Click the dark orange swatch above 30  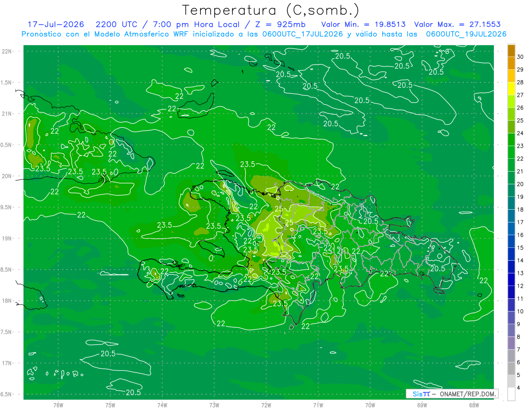click(x=511, y=51)
